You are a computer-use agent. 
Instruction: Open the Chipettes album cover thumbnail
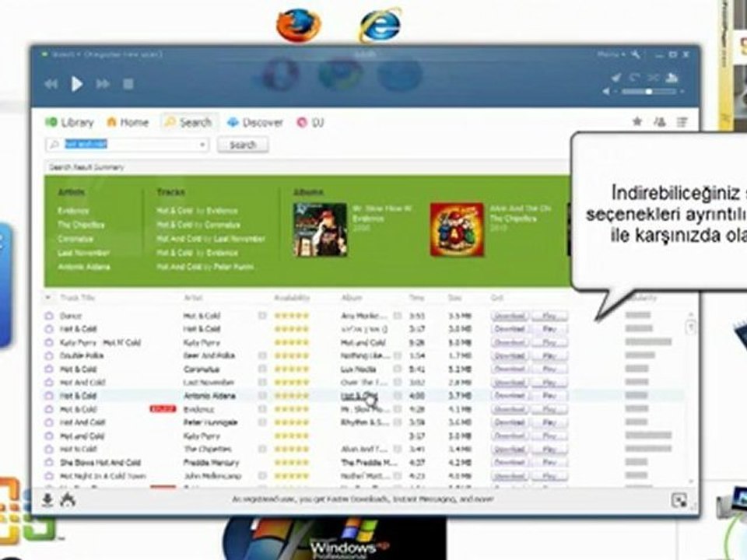(x=457, y=229)
